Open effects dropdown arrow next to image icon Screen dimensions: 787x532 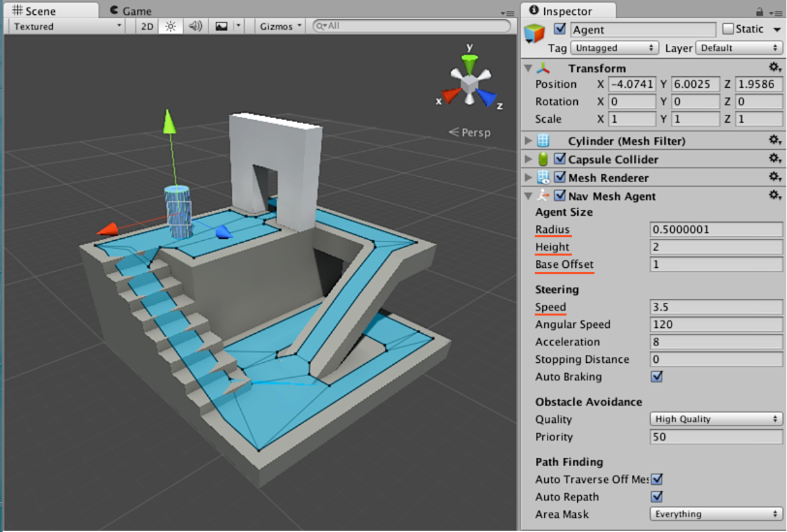(x=238, y=26)
